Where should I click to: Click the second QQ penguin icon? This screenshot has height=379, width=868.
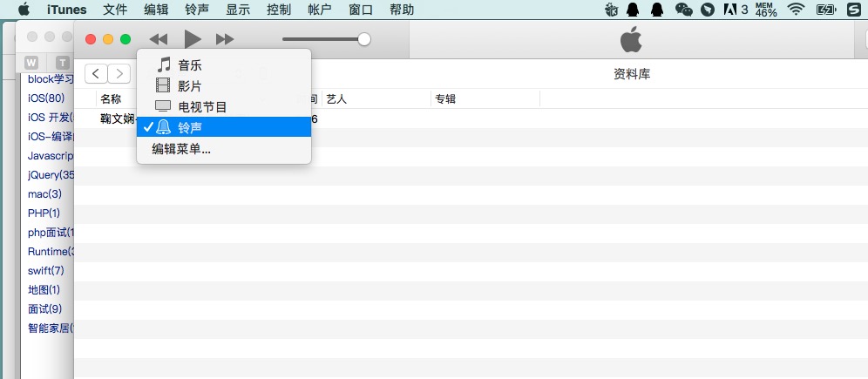pyautogui.click(x=657, y=10)
